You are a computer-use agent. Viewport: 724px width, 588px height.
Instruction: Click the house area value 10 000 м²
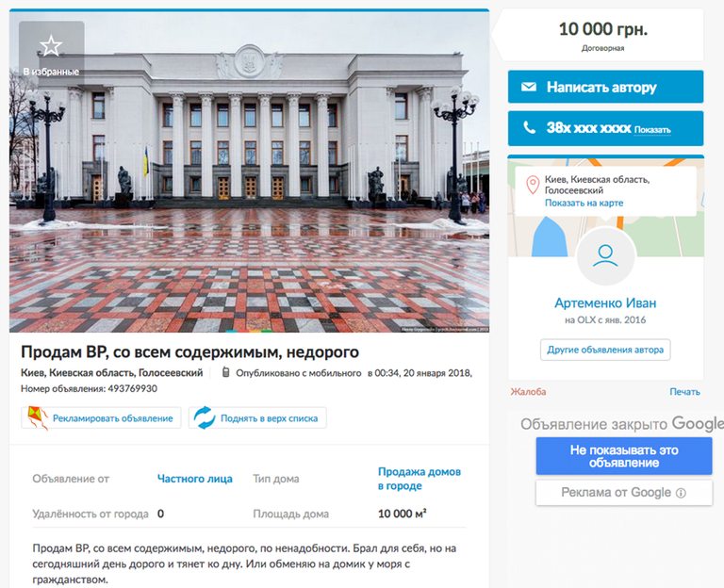click(403, 514)
